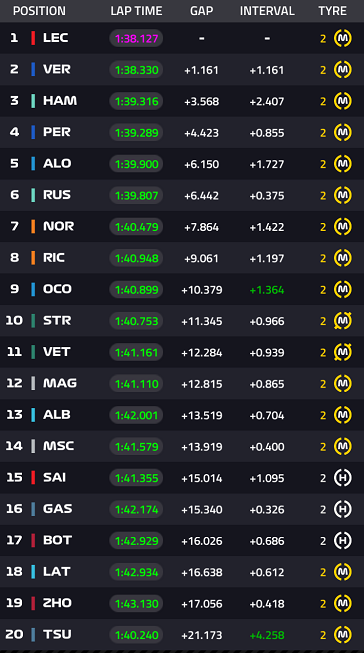Click BOT's hard tyre icon
This screenshot has height=653, width=364.
pos(343,541)
